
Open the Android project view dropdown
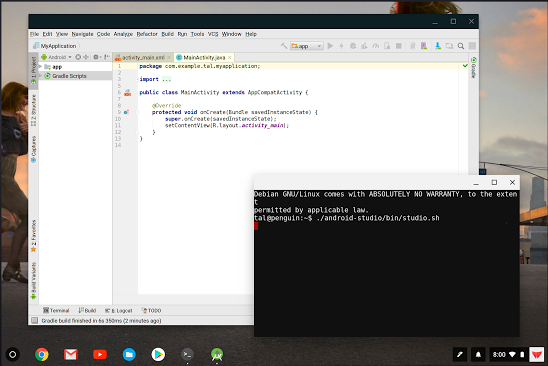tap(56, 57)
